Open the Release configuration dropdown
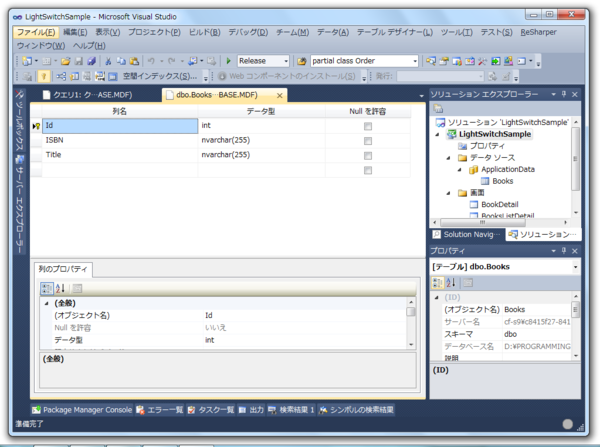Screen dimensions: 600x447 tap(286, 61)
